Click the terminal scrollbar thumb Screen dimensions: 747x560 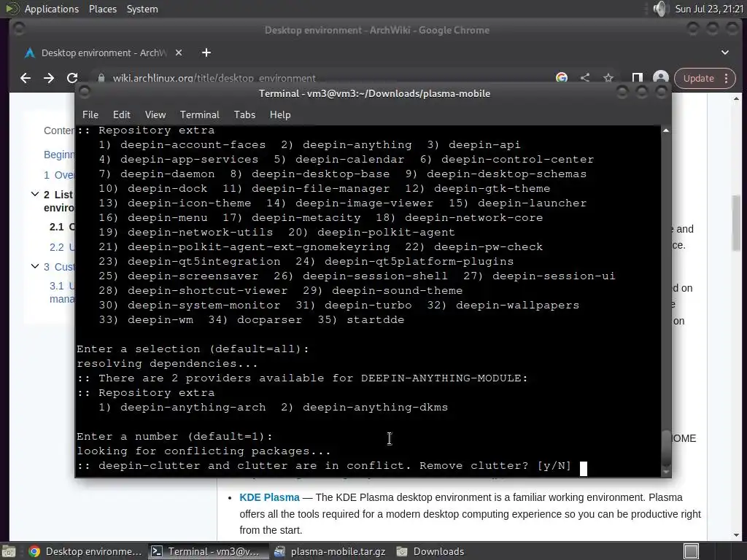pyautogui.click(x=666, y=449)
